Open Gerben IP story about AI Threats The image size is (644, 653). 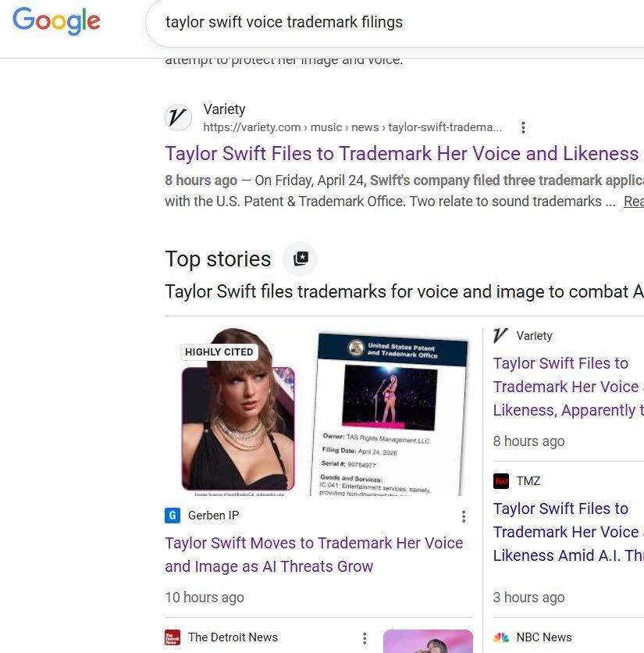pyautogui.click(x=314, y=555)
